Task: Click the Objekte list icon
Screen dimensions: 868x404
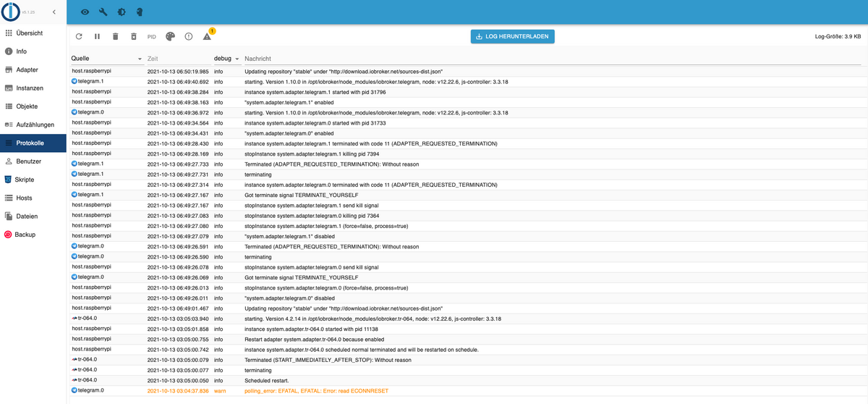Action: (9, 106)
